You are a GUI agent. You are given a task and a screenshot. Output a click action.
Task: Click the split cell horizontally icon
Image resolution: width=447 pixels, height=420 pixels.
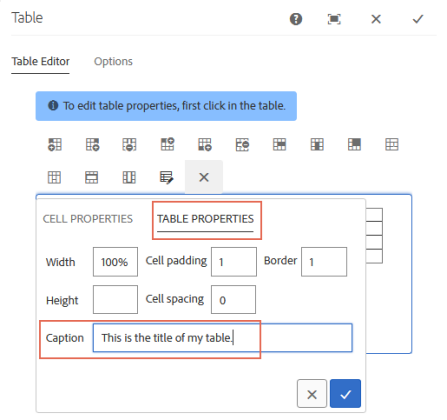[392, 145]
